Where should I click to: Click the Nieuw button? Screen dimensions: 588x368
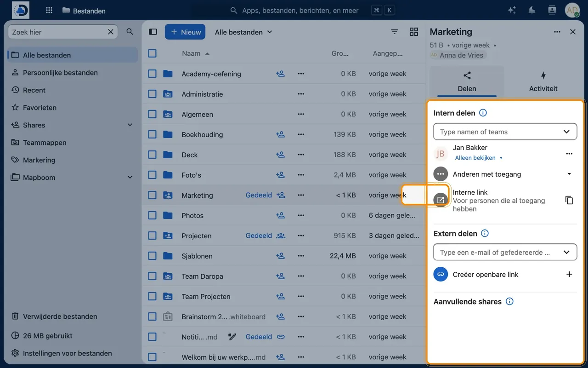[x=185, y=32]
